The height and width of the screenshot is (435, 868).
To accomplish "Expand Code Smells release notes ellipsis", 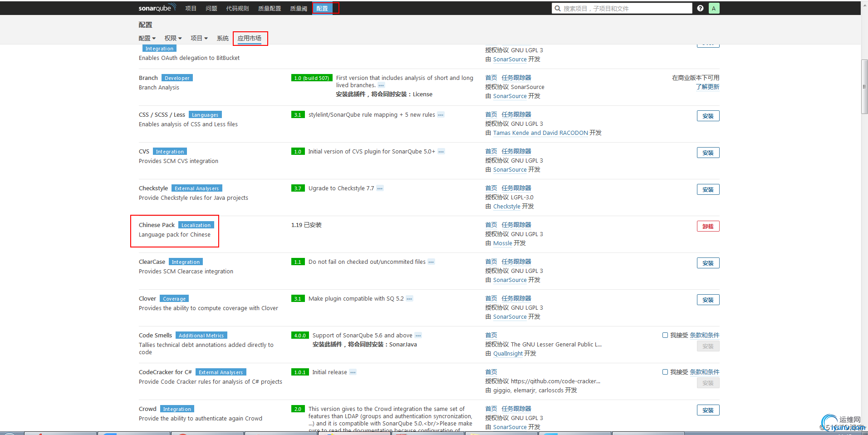I will (418, 336).
